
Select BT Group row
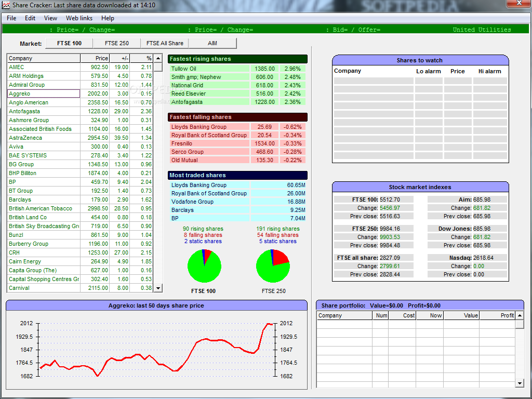(81, 191)
